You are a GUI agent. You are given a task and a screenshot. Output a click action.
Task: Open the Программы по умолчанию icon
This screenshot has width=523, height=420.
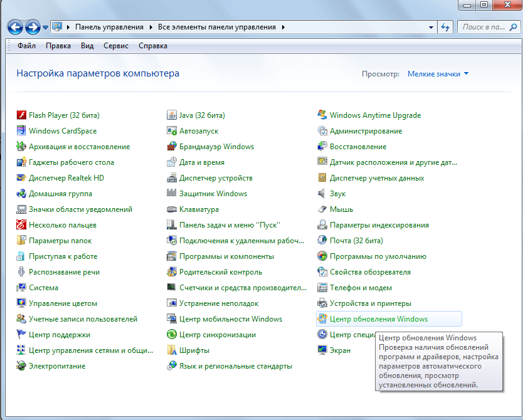(x=322, y=256)
